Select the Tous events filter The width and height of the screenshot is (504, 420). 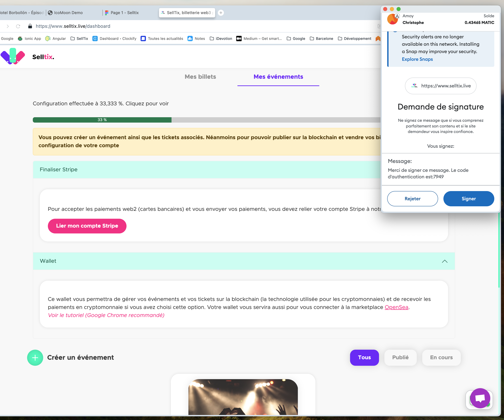point(364,358)
